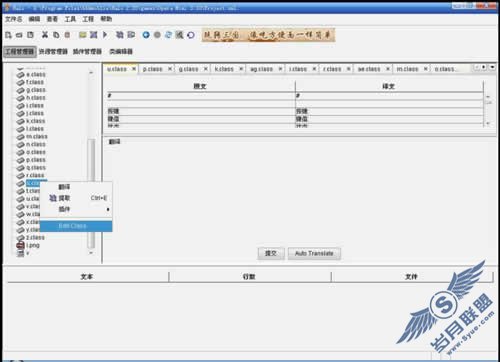The width and height of the screenshot is (500, 362).
Task: Click down arrow of file tree scrollbar
Action: click(91, 253)
